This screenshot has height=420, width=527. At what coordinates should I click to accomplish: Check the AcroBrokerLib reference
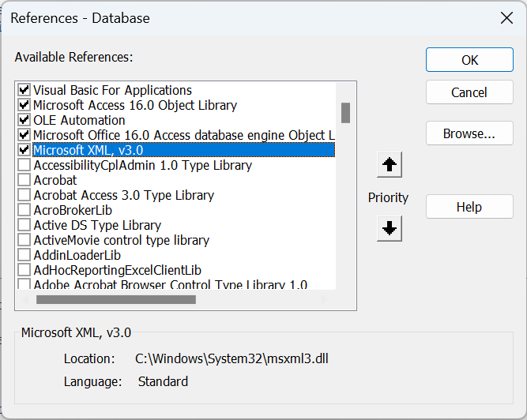[24, 210]
